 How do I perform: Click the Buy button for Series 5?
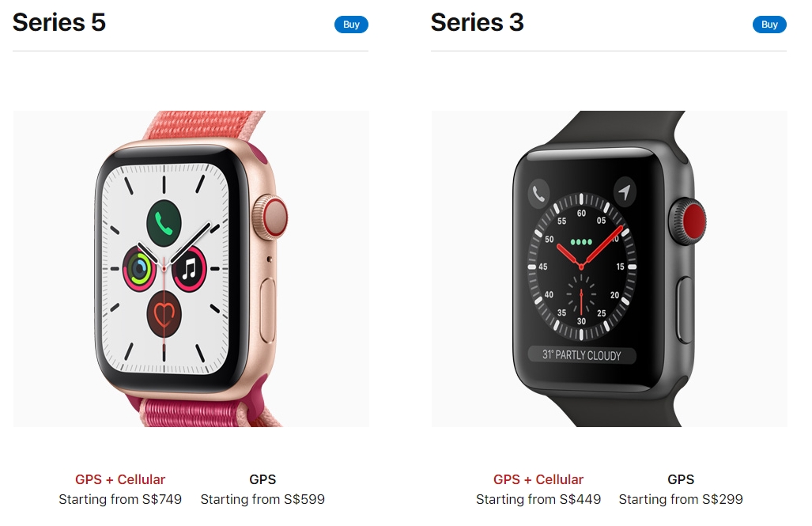click(351, 25)
